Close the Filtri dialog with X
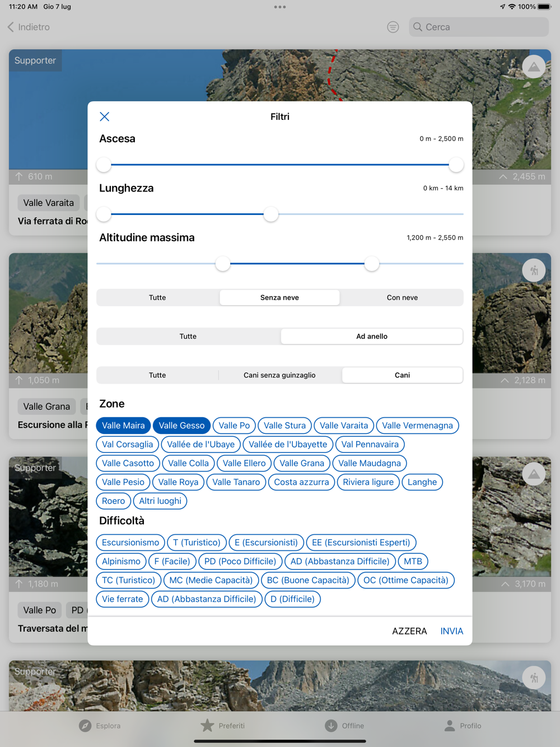The image size is (560, 747). coord(104,116)
